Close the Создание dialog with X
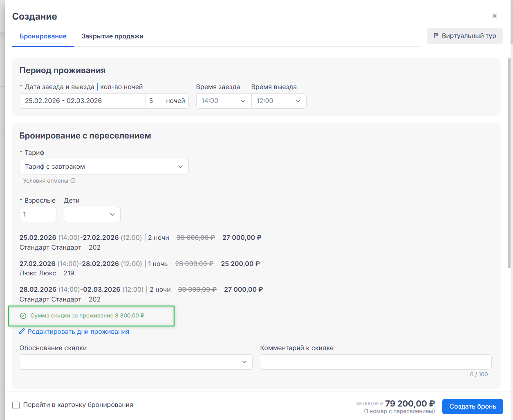Screen dimensions: 513x420 pyautogui.click(x=495, y=16)
